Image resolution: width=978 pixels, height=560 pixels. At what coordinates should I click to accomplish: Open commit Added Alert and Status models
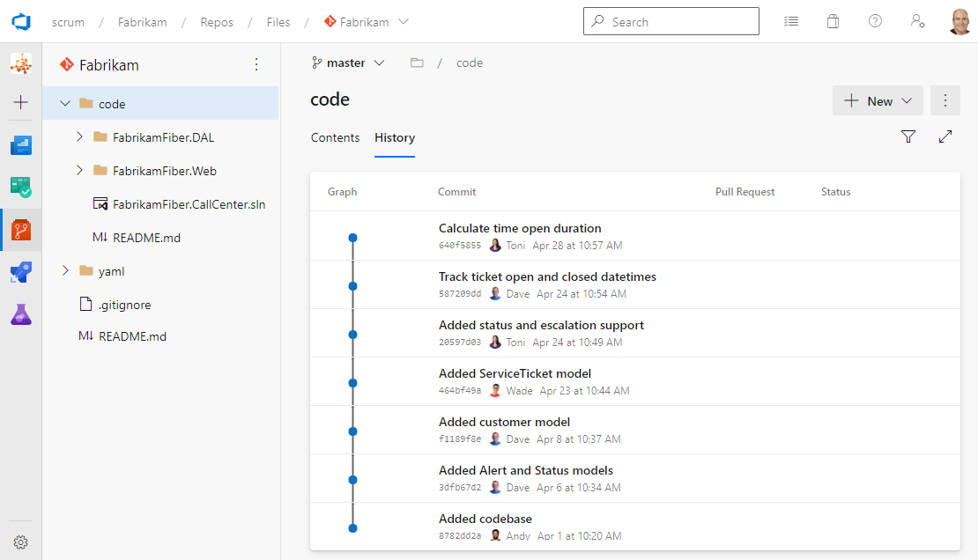click(526, 470)
